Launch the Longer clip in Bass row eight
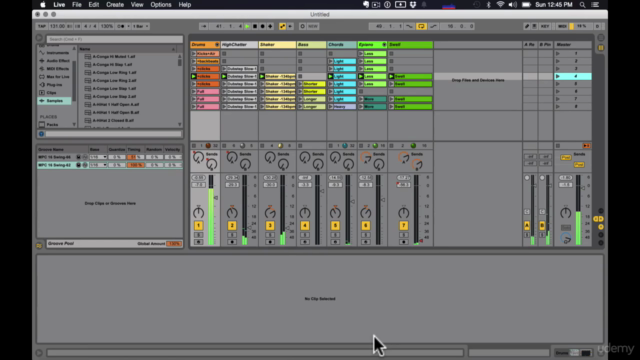 click(x=300, y=107)
